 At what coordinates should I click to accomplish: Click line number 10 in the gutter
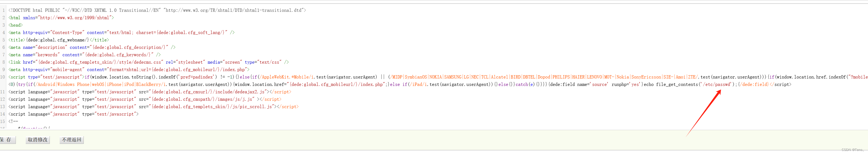pyautogui.click(x=3, y=77)
